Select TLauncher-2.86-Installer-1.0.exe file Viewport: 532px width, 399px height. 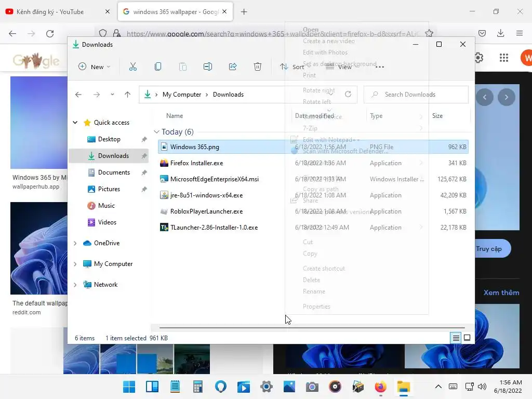pos(214,228)
